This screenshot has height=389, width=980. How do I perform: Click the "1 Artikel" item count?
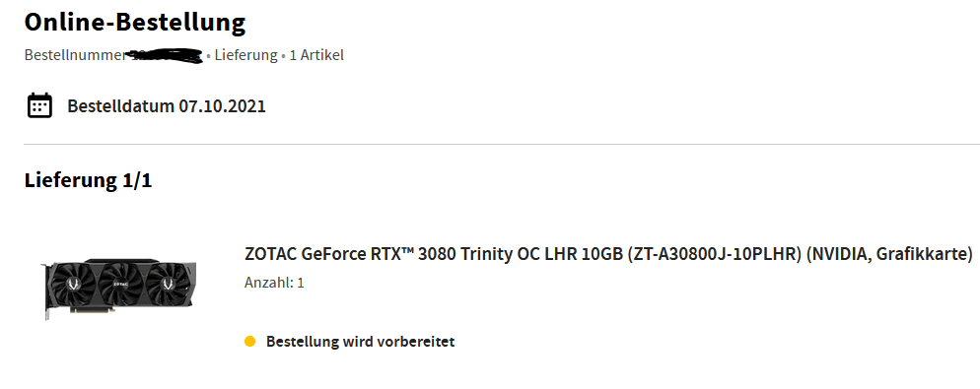(x=316, y=55)
